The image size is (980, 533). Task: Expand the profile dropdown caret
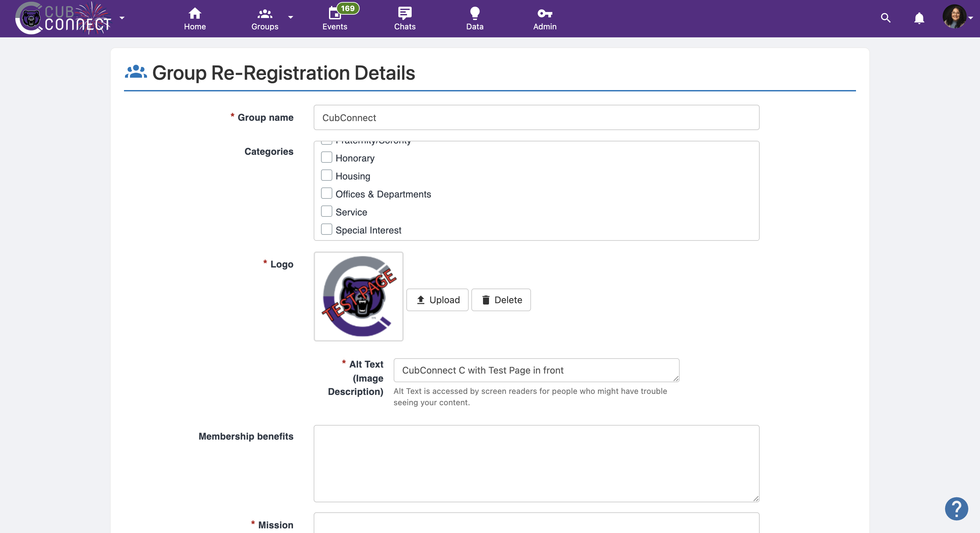[971, 18]
